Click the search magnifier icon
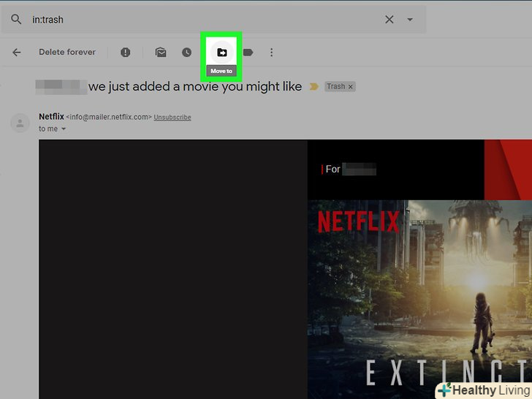Screen dimensions: 532x399 coord(16,19)
